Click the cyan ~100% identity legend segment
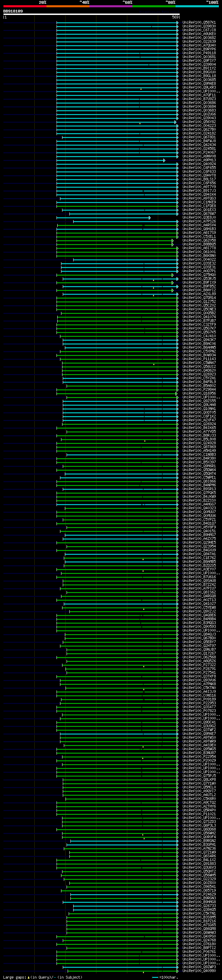This screenshot has height=980, width=222. click(x=197, y=6)
